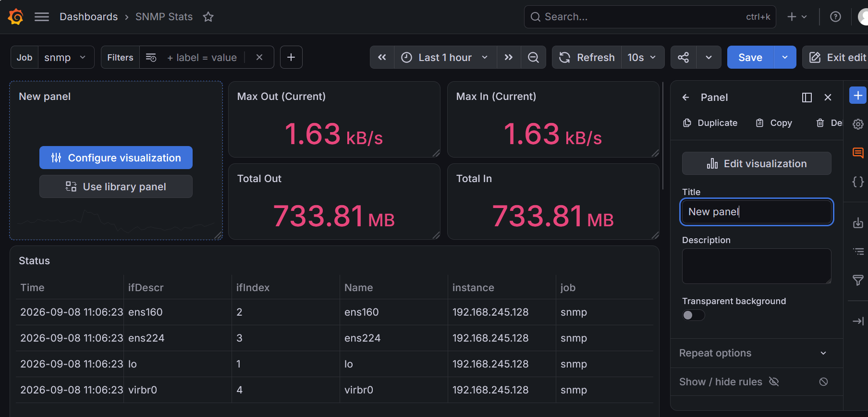The height and width of the screenshot is (417, 868).
Task: Click the Description text area
Action: pyautogui.click(x=757, y=266)
